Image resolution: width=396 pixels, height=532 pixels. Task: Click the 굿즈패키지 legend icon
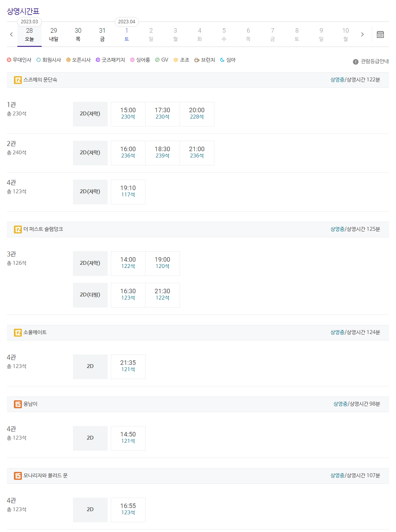coord(98,60)
